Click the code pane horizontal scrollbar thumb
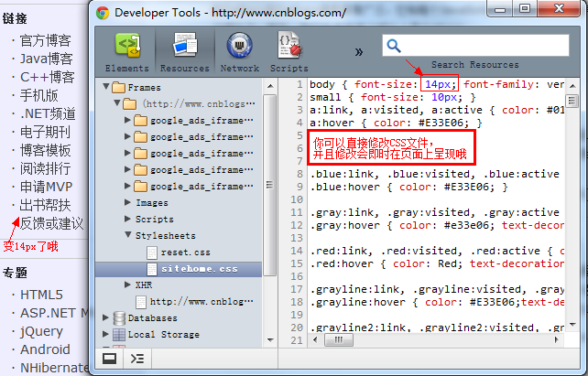The image size is (588, 376). pos(339,339)
